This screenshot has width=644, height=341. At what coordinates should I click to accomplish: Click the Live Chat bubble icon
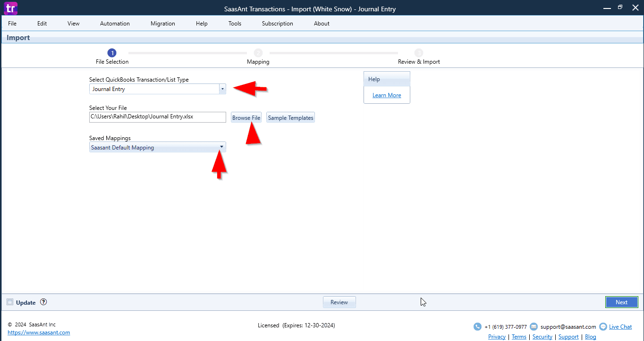603,326
